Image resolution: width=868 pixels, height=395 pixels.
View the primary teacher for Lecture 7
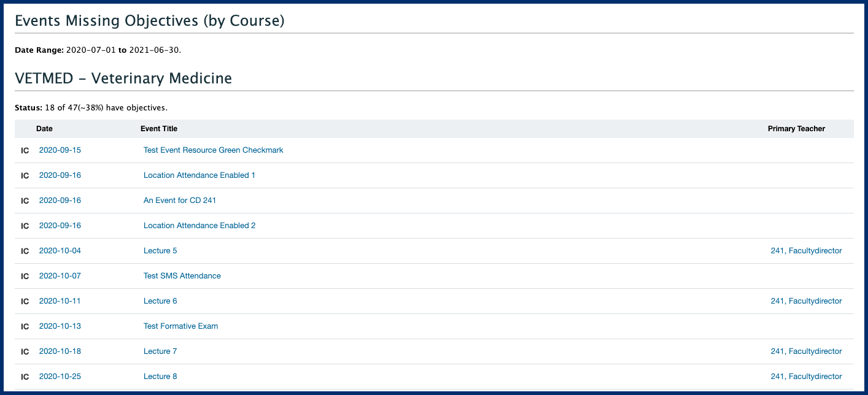pyautogui.click(x=806, y=351)
